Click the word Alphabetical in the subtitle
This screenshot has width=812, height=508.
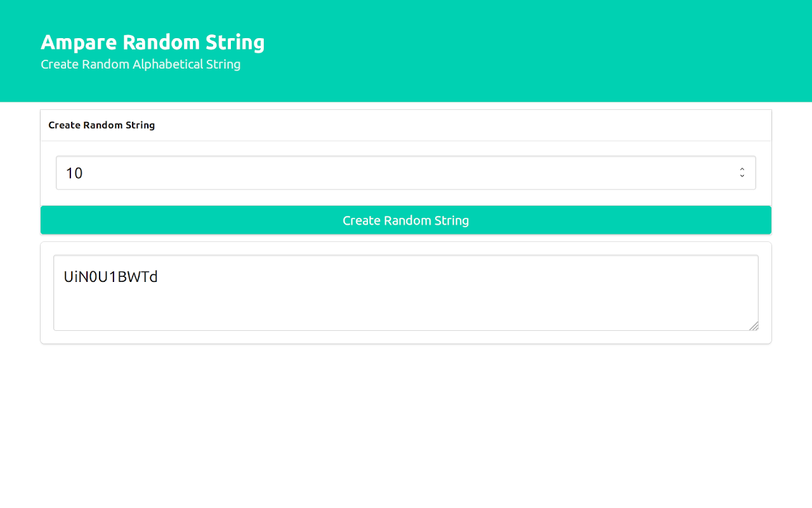click(x=167, y=64)
